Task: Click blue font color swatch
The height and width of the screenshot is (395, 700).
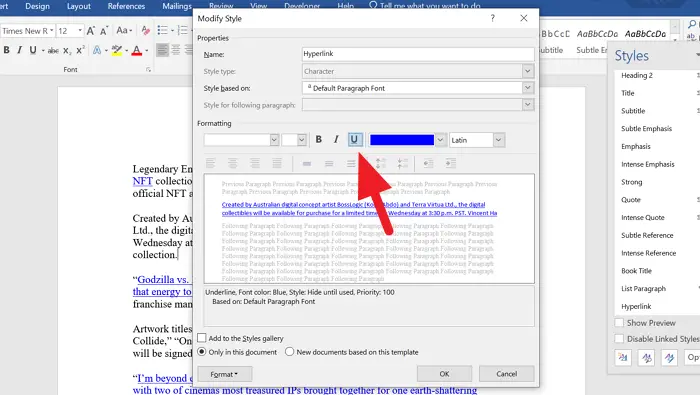Action: click(x=402, y=140)
